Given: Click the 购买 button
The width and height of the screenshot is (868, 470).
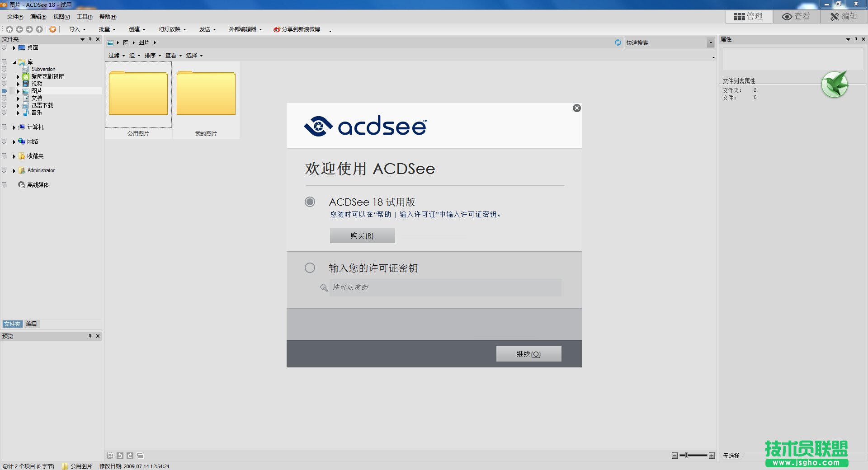Looking at the screenshot, I should (x=362, y=235).
